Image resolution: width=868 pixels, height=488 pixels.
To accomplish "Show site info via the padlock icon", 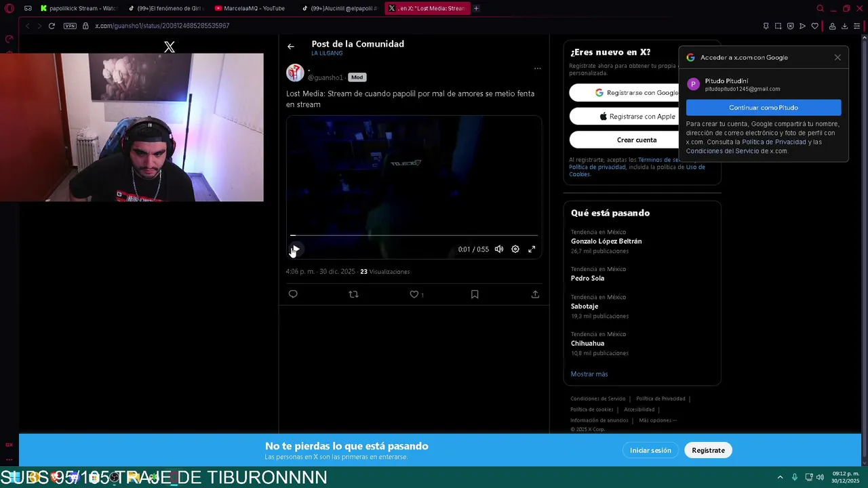I will coord(85,26).
